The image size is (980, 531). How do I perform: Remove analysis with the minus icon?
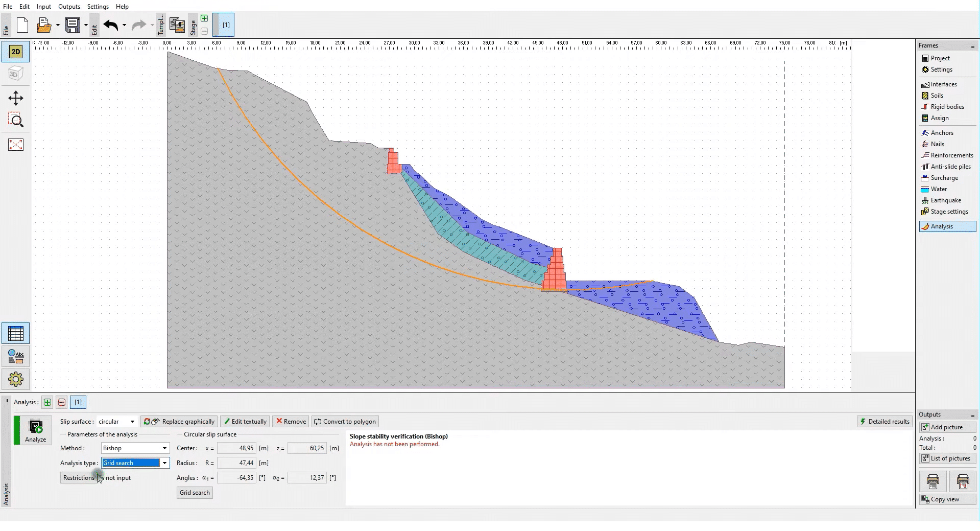62,402
